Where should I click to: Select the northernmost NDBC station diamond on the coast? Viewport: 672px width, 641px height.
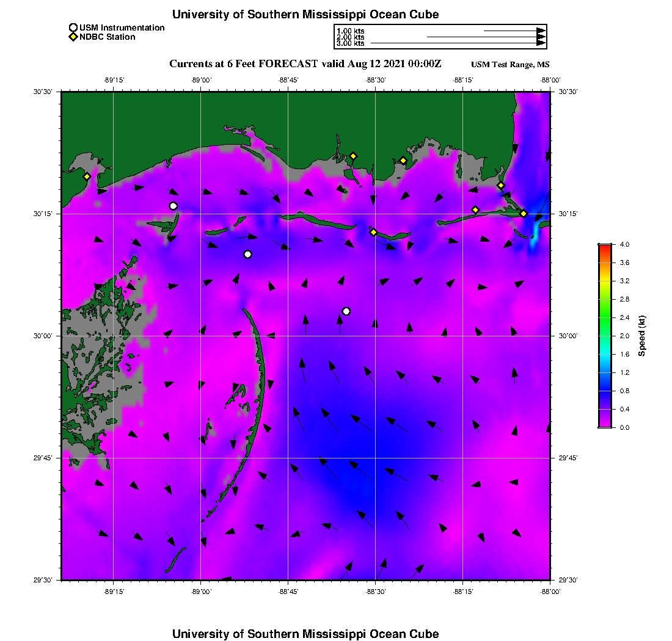(353, 156)
